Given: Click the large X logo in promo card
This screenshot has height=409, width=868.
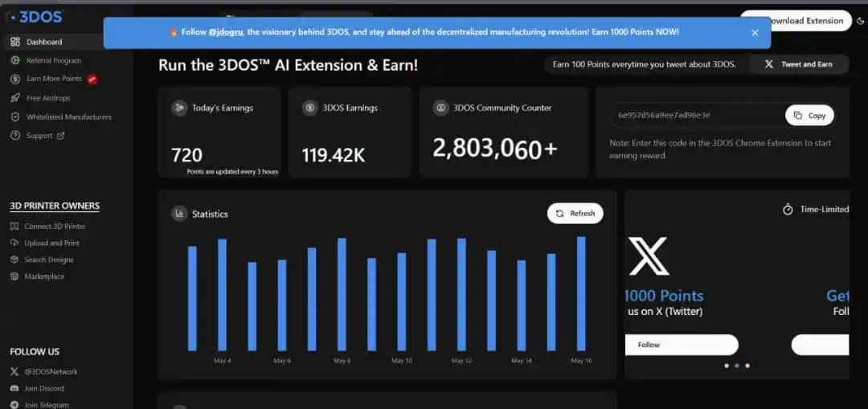Looking at the screenshot, I should click(649, 256).
